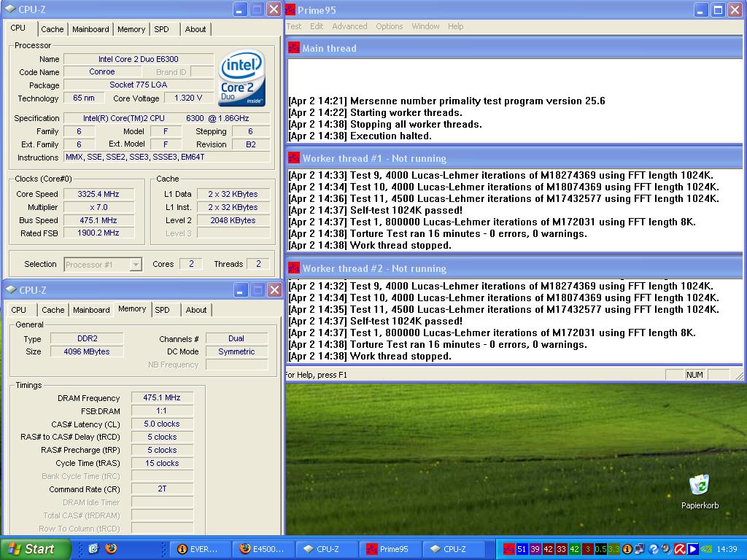Click the Start button
The width and height of the screenshot is (747, 560).
(x=35, y=549)
